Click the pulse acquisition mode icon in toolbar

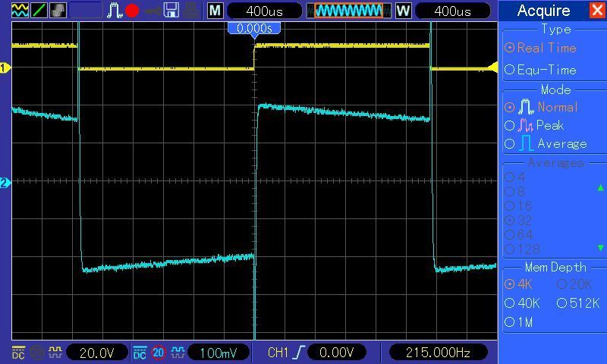point(115,11)
